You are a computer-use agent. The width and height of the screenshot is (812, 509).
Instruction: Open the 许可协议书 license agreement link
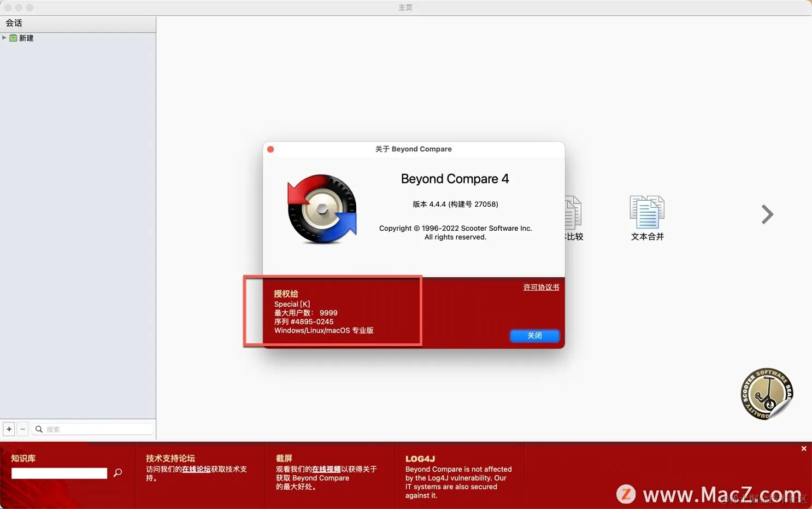pyautogui.click(x=541, y=287)
